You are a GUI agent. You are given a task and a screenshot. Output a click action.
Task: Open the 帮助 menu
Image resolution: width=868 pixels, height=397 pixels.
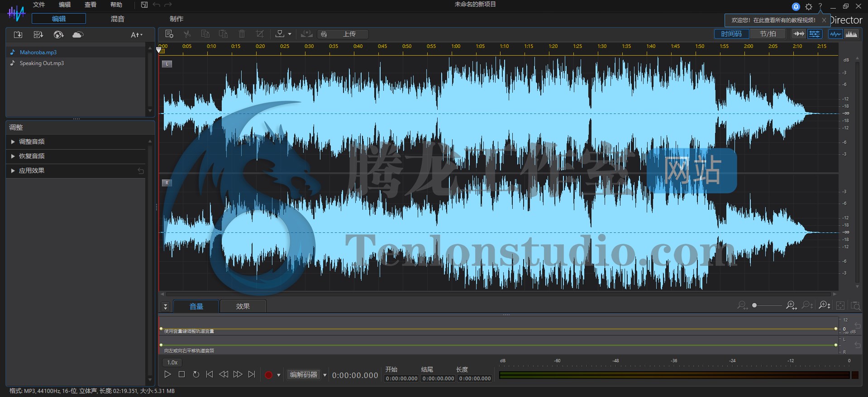pos(116,5)
